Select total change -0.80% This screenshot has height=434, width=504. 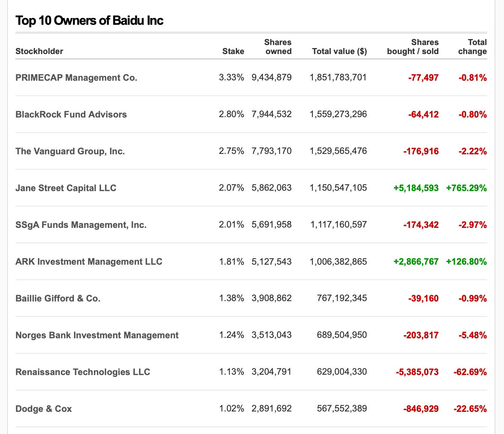[472, 115]
